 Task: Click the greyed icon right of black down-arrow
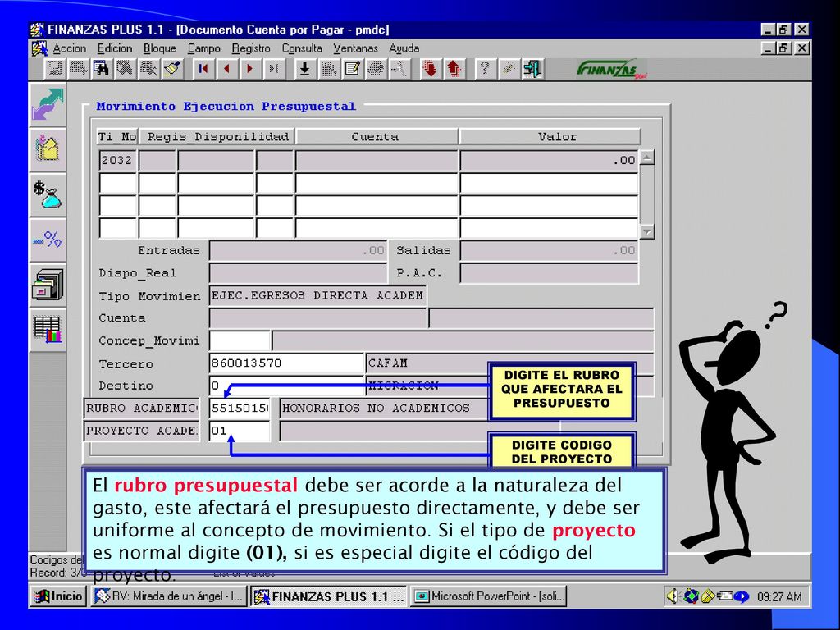[x=328, y=69]
